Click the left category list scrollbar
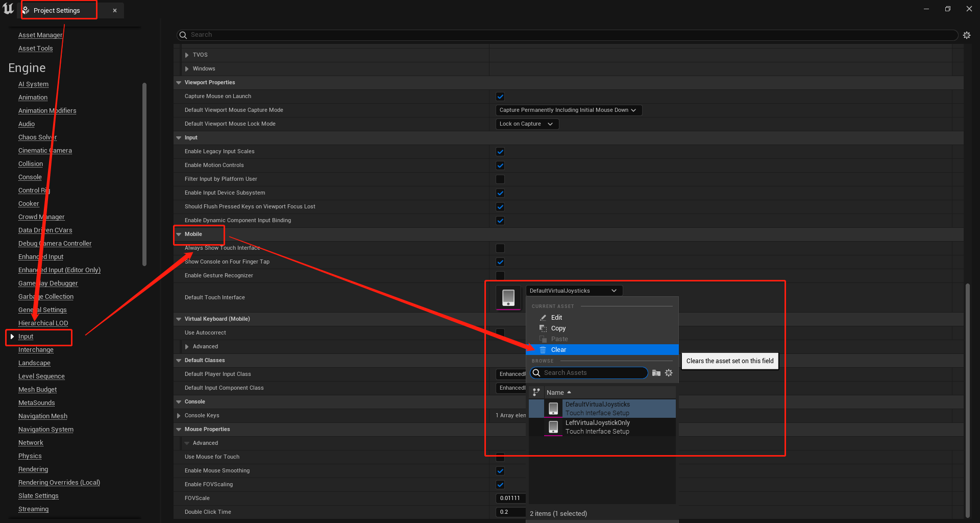This screenshot has height=523, width=980. [144, 174]
